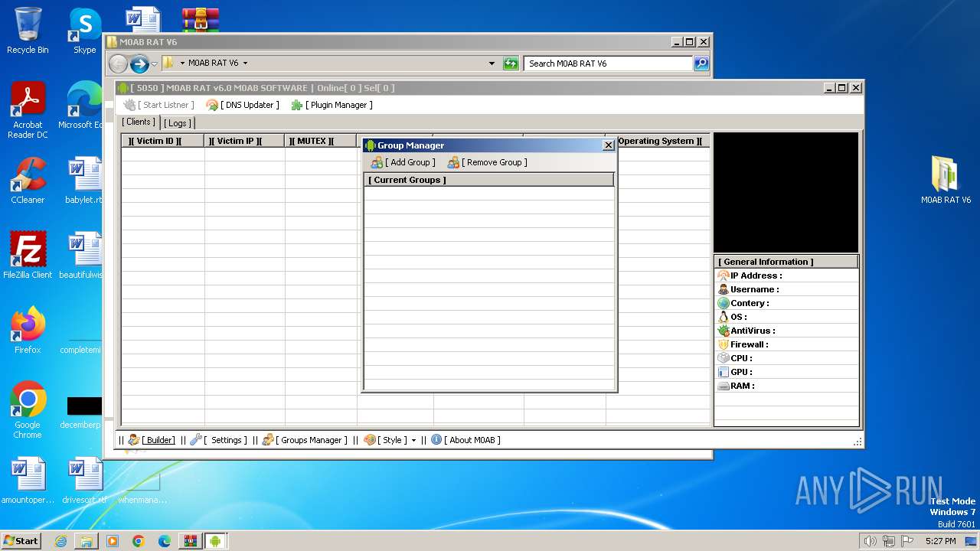Screen dimensions: 980x551
Task: Click the 5:27 PM system clock
Action: pos(940,541)
